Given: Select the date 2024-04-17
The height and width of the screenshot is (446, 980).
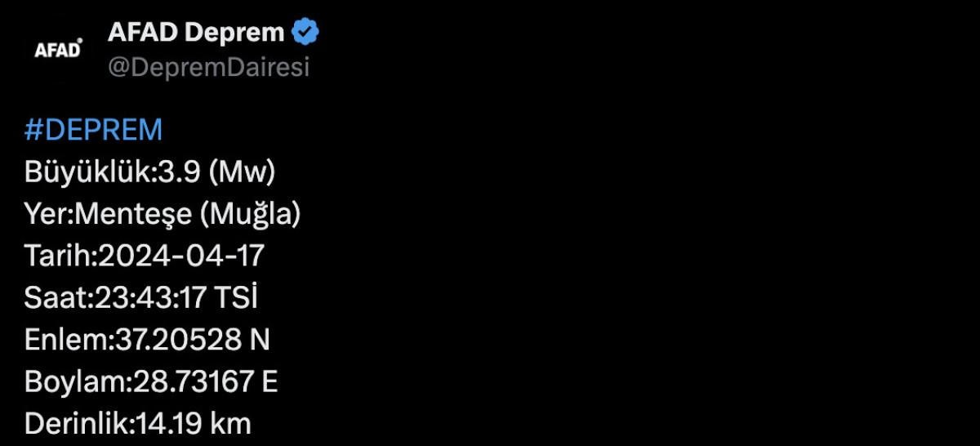Looking at the screenshot, I should pyautogui.click(x=181, y=256).
